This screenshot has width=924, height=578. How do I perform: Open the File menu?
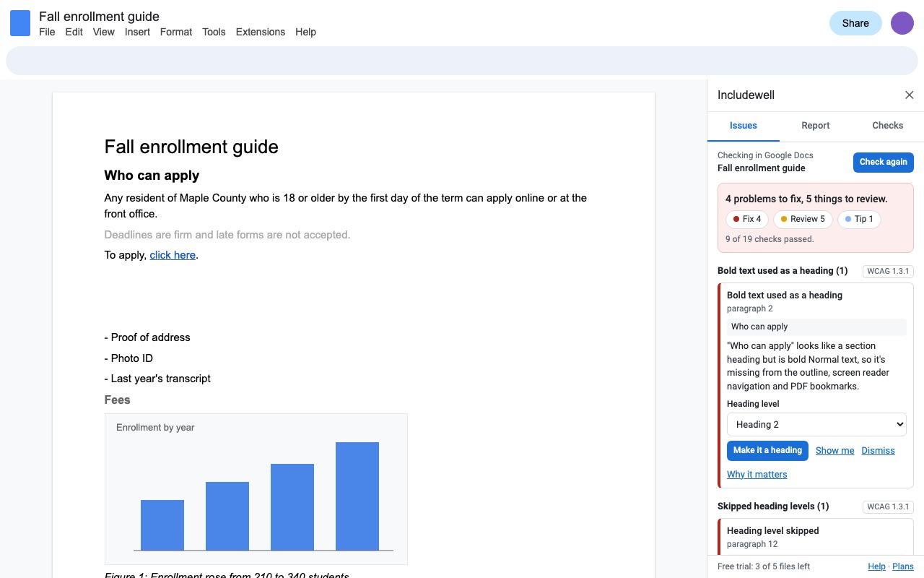tap(47, 32)
